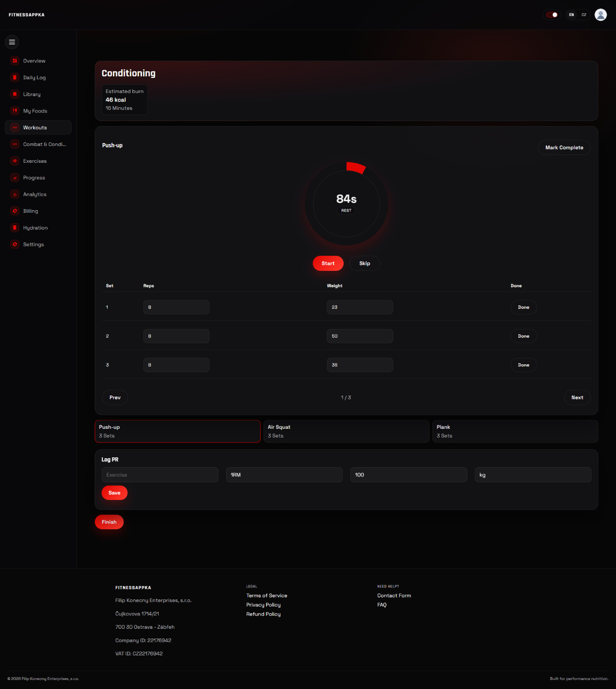This screenshot has height=689, width=616.
Task: Switch the language to CZ
Action: [584, 15]
